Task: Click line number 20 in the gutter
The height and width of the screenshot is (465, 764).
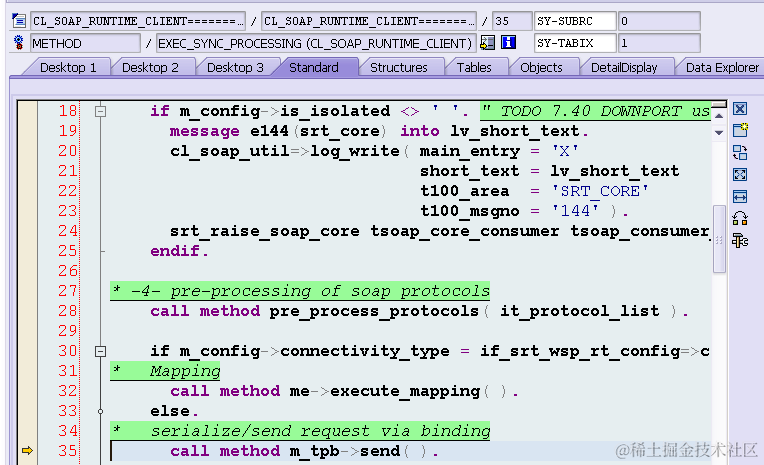Action: pyautogui.click(x=67, y=151)
